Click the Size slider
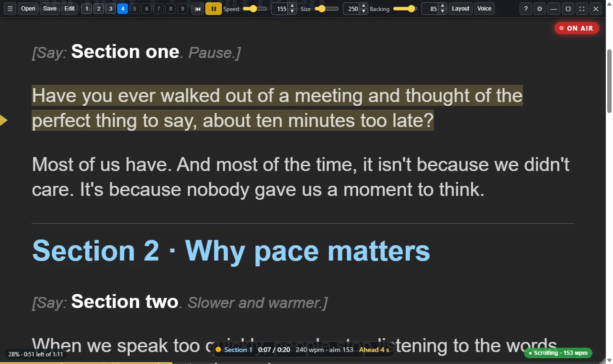613x364 pixels. tap(327, 9)
